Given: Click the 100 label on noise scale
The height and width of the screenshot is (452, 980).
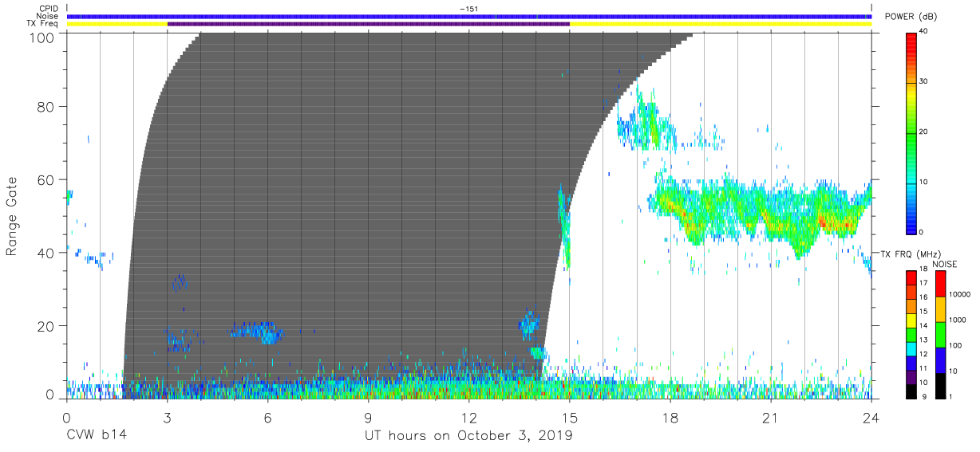Looking at the screenshot, I should pos(956,346).
